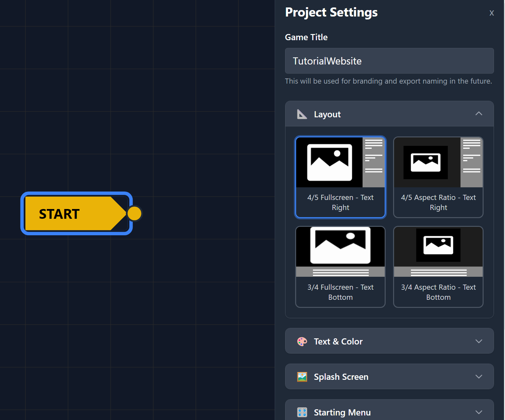Viewport: 505px width, 420px height.
Task: Click the Layout ruler icon
Action: coord(302,114)
